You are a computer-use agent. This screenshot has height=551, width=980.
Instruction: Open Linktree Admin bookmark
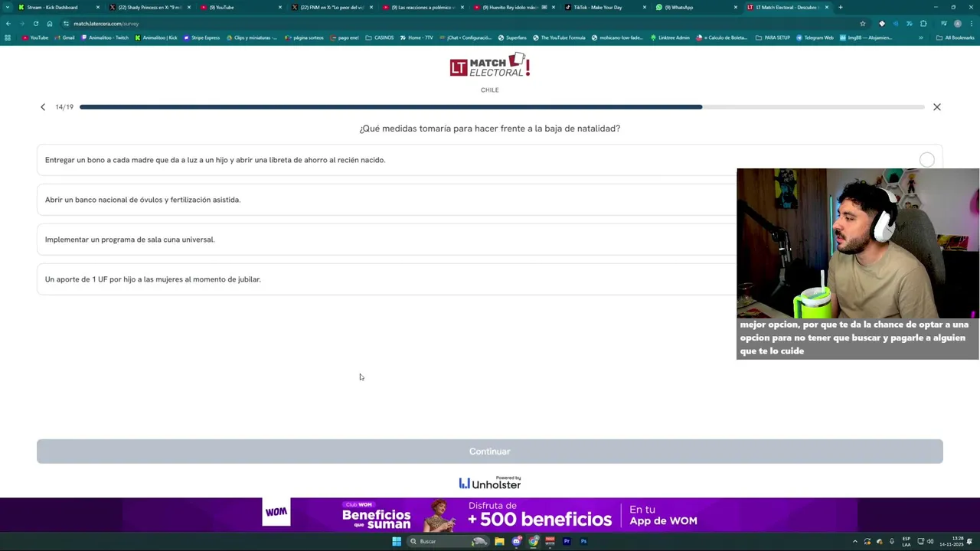pos(670,37)
